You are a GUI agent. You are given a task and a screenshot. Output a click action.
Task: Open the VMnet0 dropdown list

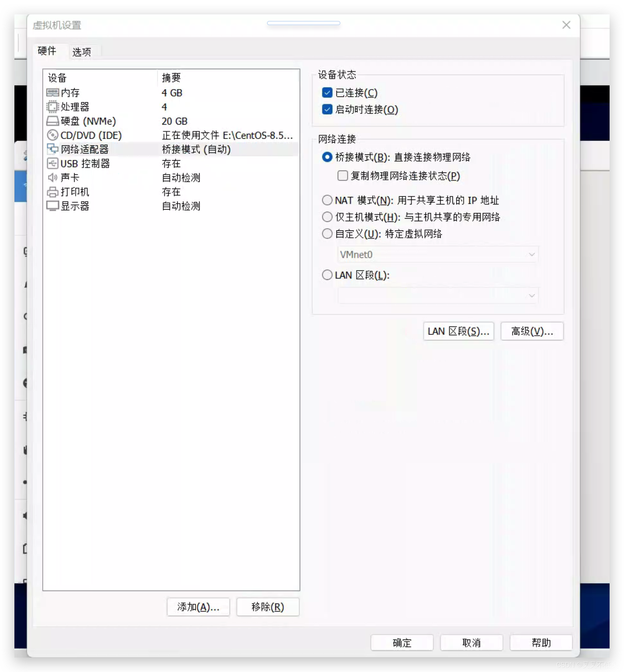[438, 255]
